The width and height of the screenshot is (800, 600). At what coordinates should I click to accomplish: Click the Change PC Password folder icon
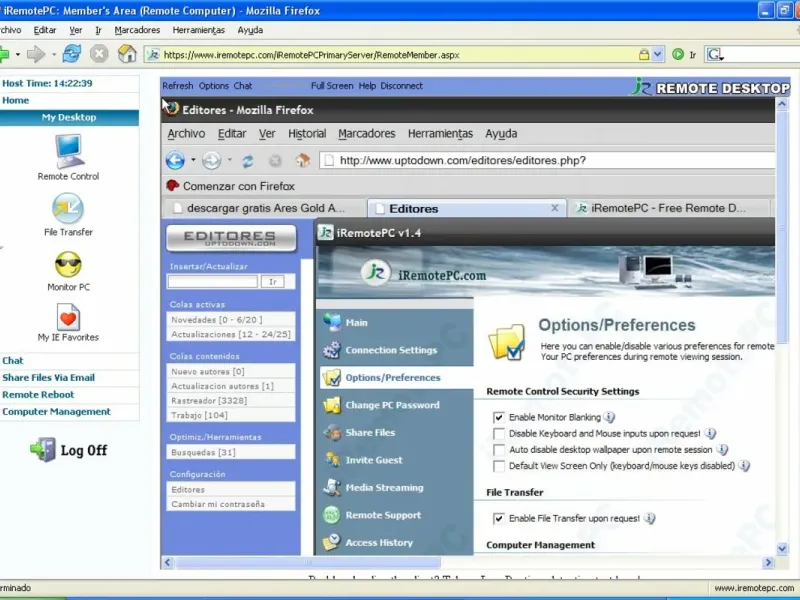click(332, 405)
